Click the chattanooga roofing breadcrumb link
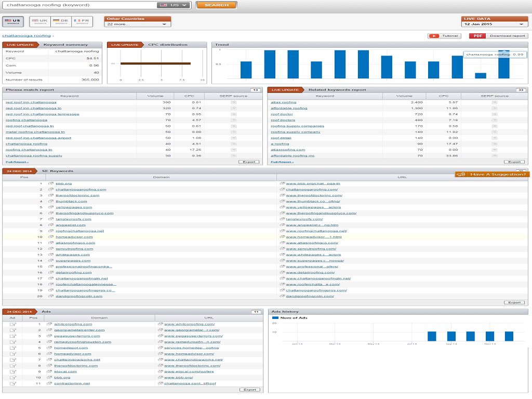532x399 pixels. pos(26,36)
